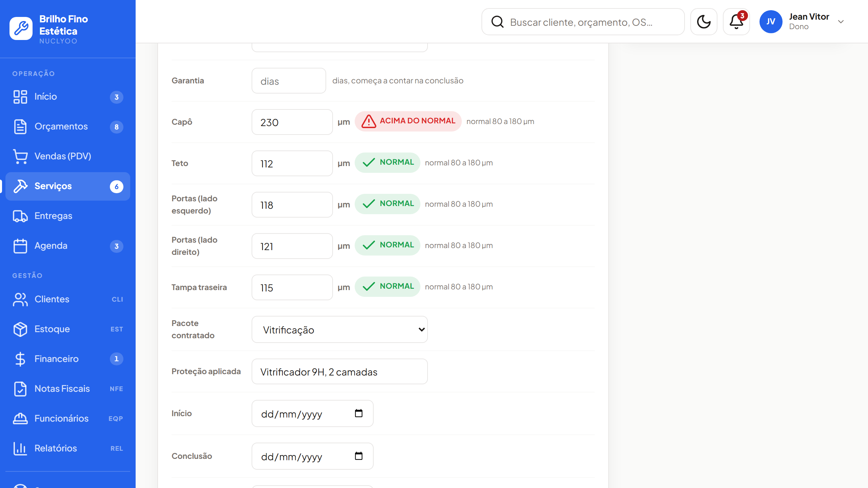868x488 pixels.
Task: Click Tampa traseira field showing 115
Action: 292,287
